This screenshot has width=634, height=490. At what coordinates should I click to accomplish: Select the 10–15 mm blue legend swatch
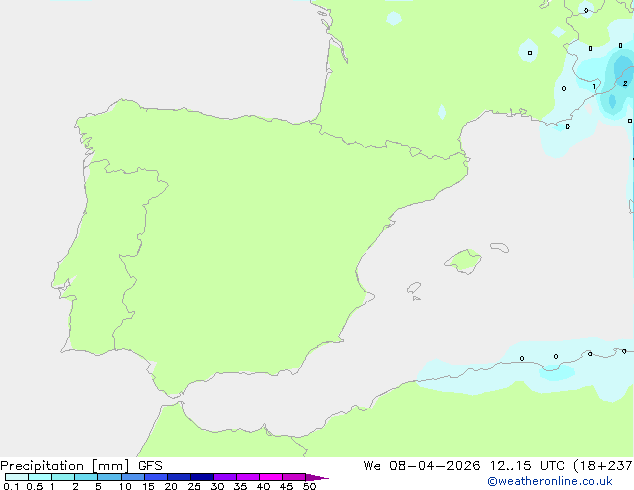pos(132,477)
